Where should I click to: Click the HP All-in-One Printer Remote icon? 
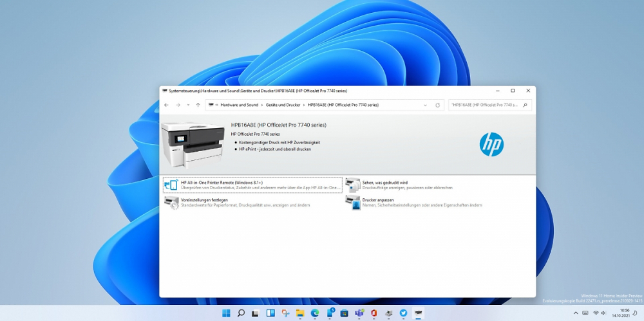(x=171, y=185)
